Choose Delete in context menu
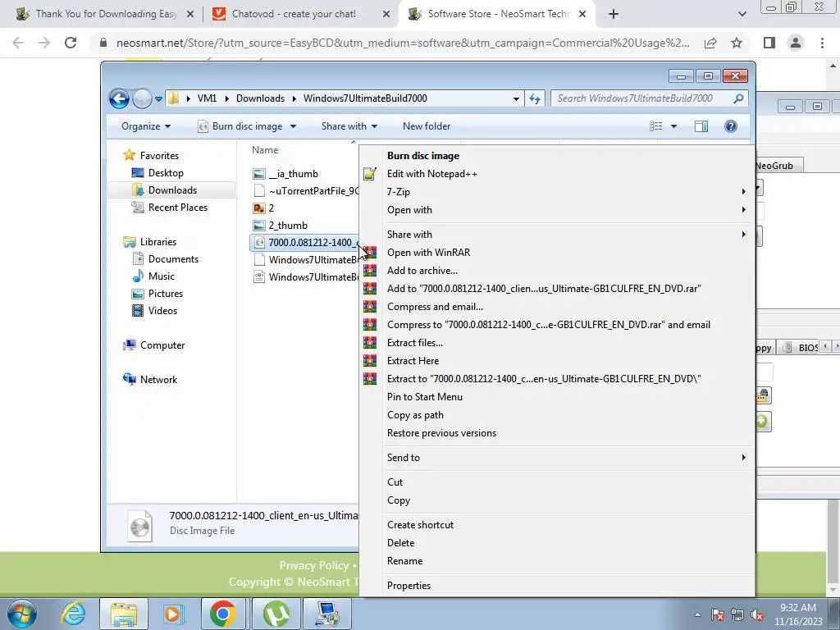 click(x=557, y=543)
